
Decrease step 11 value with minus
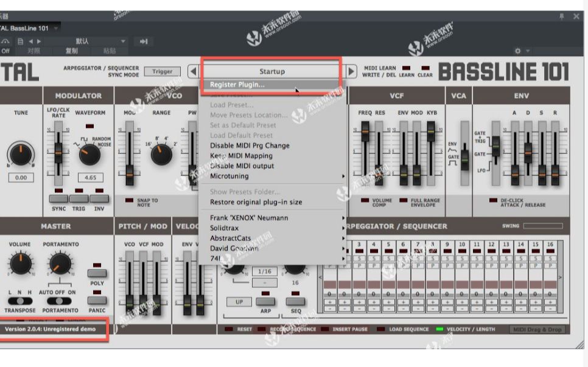(477, 309)
